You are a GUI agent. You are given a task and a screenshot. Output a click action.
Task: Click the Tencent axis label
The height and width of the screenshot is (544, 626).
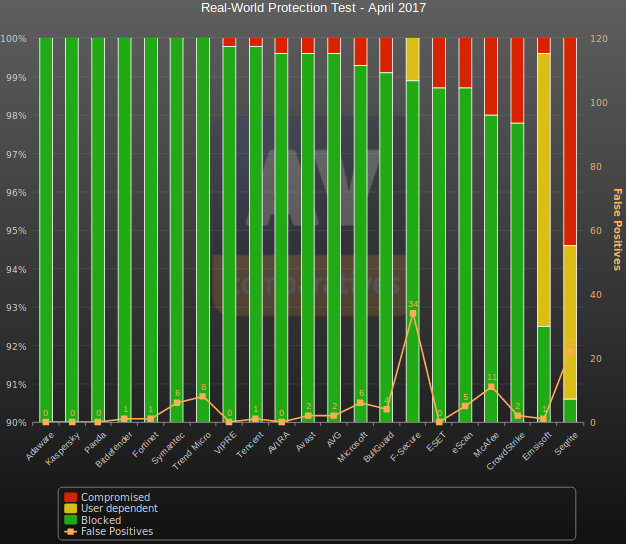tap(250, 445)
